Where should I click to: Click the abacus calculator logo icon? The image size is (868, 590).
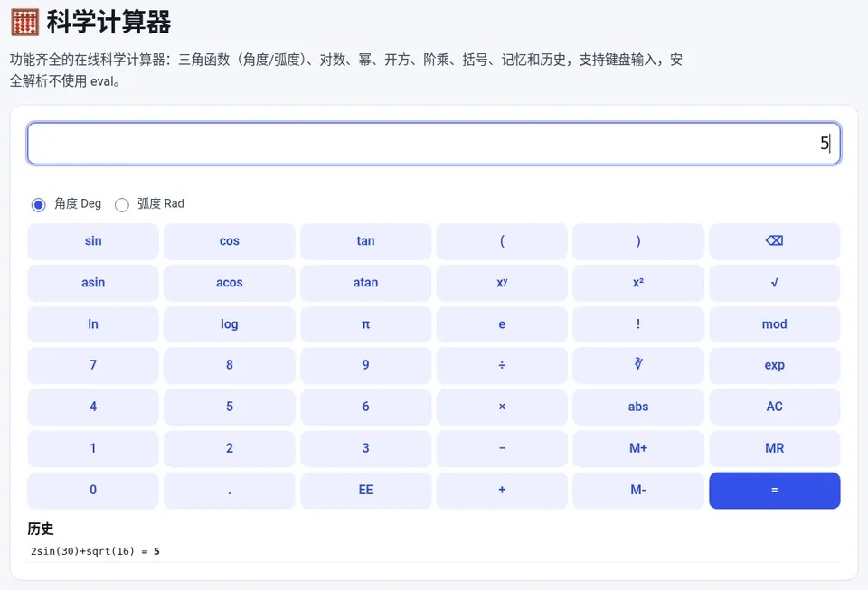coord(25,22)
